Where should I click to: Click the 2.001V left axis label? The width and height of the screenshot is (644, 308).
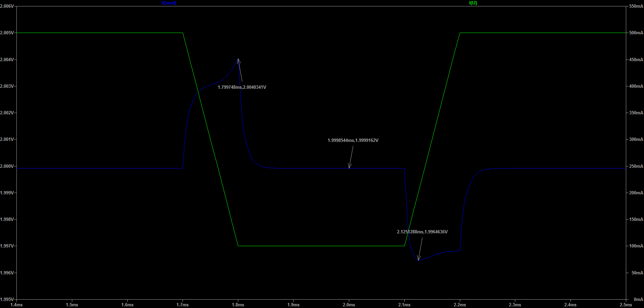pyautogui.click(x=7, y=140)
